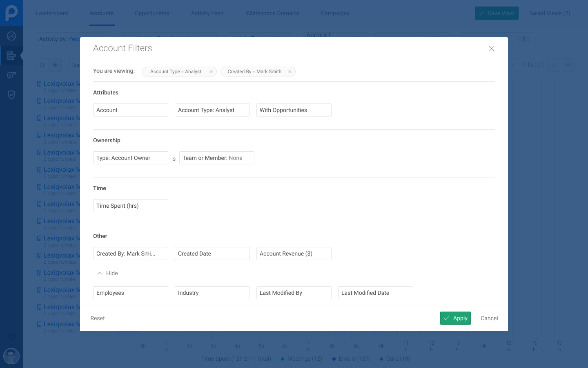Collapse extra filters with Hide
This screenshot has width=588, height=368.
(x=107, y=273)
